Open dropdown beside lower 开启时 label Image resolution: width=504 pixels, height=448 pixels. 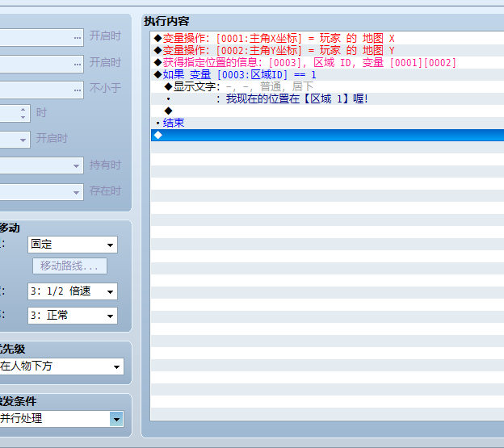coord(23,140)
